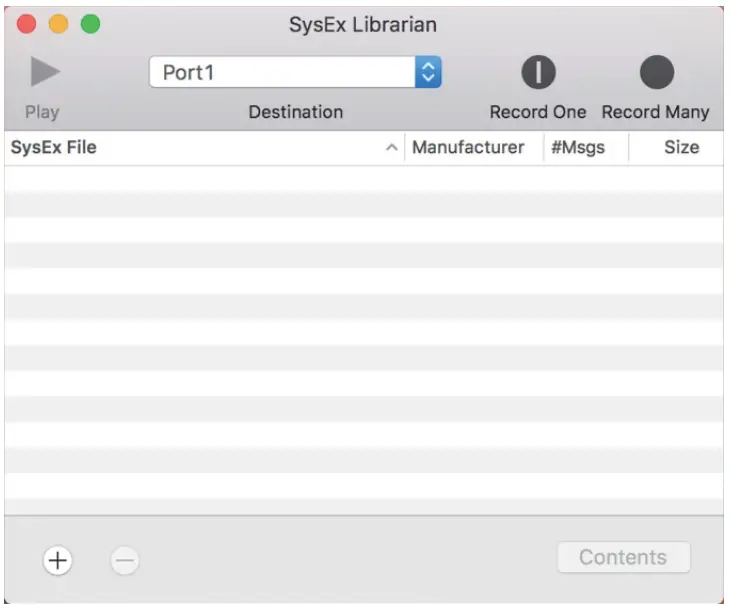The height and width of the screenshot is (610, 731).
Task: Sort by the Manufacturer column
Action: (468, 148)
